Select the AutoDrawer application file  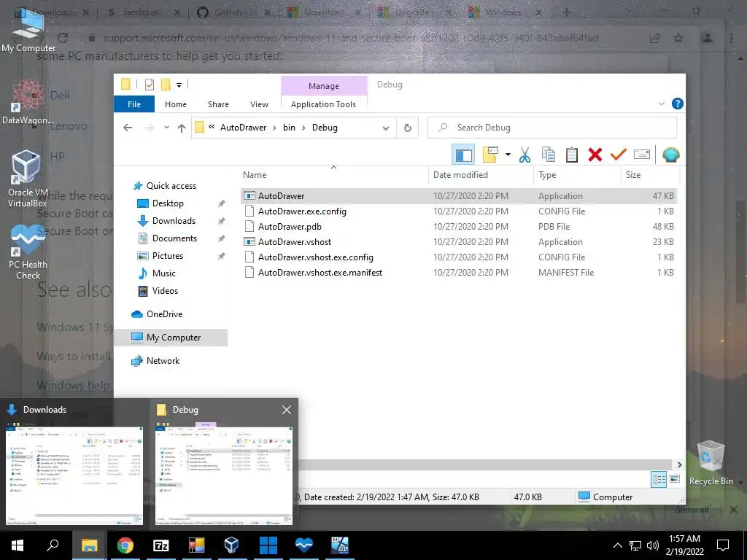[x=458, y=195]
